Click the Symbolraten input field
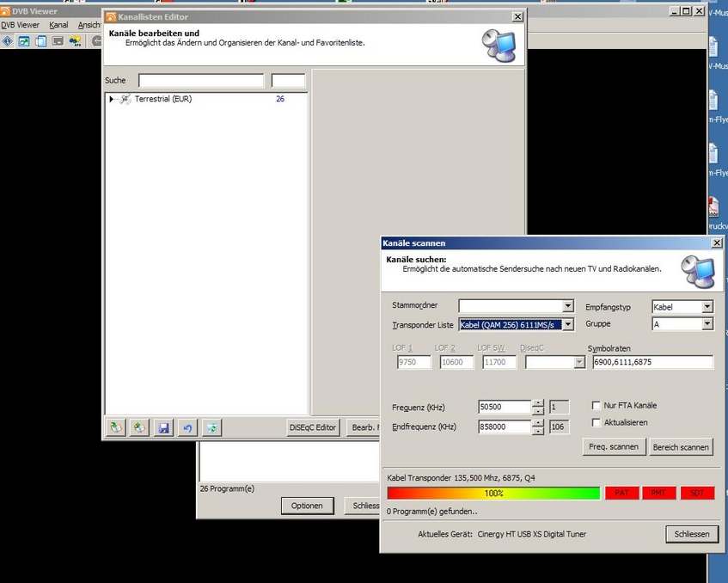Screen dimensions: 728x583 click(652, 363)
